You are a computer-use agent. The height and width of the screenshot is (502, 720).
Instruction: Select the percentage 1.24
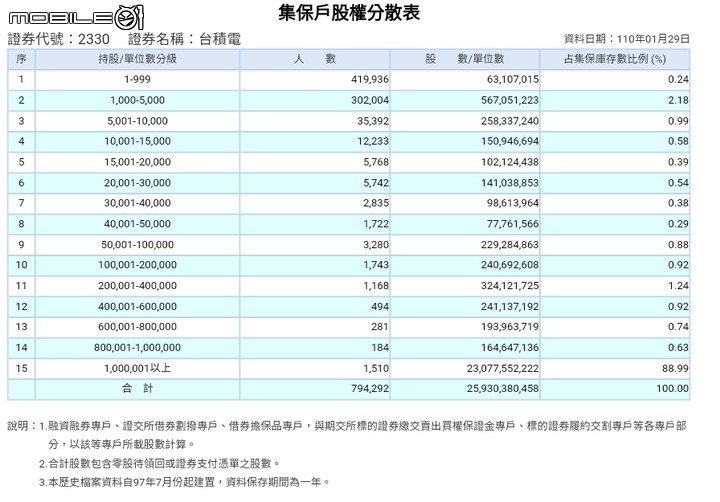(x=678, y=286)
